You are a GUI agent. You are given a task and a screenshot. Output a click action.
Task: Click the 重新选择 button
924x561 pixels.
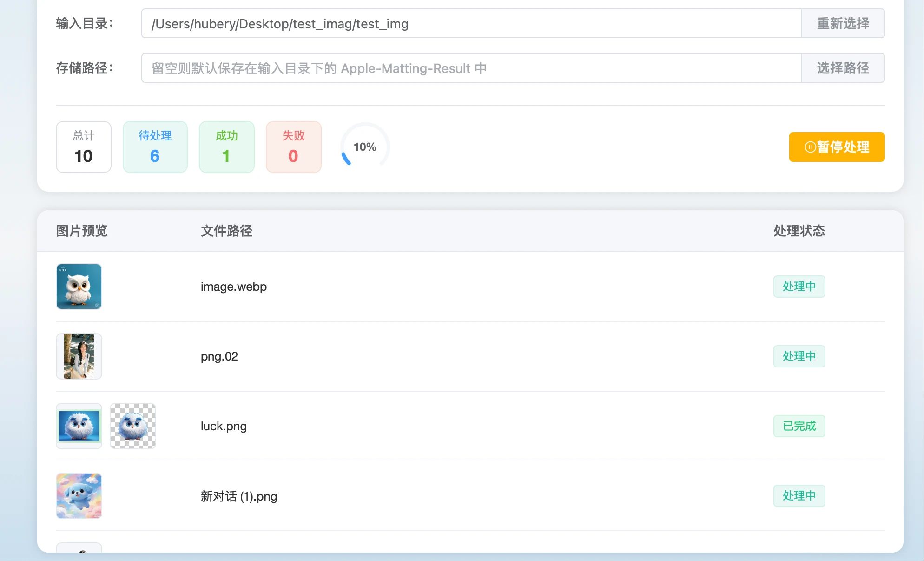point(843,23)
